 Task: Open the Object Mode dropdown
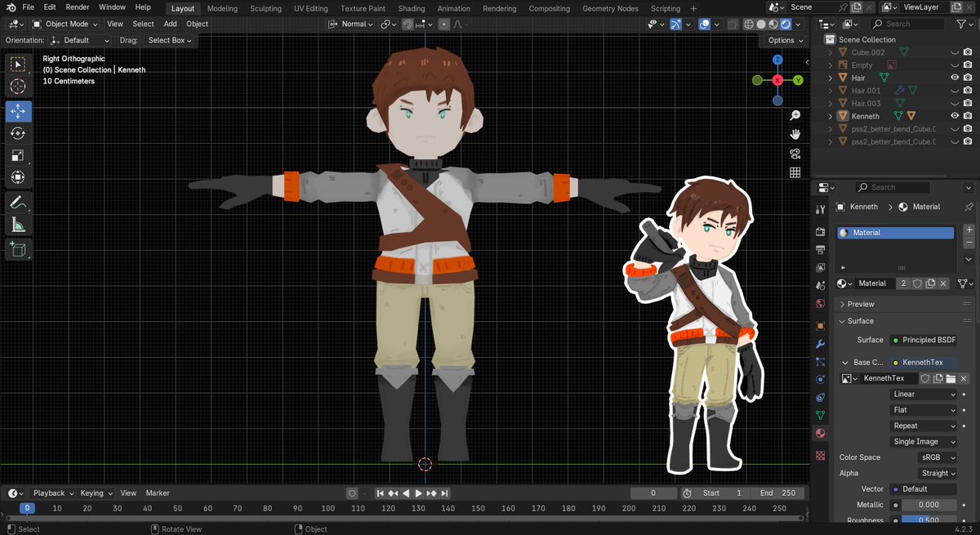point(65,25)
